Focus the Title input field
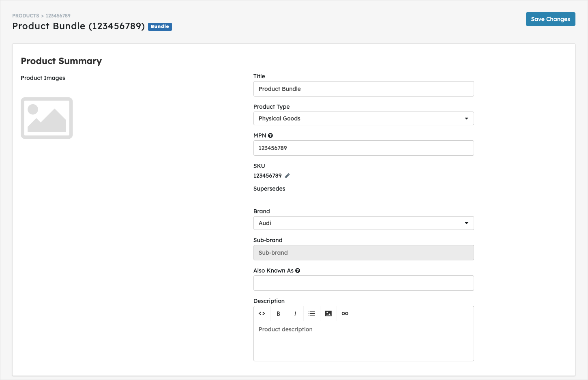This screenshot has height=380, width=588. (x=363, y=89)
